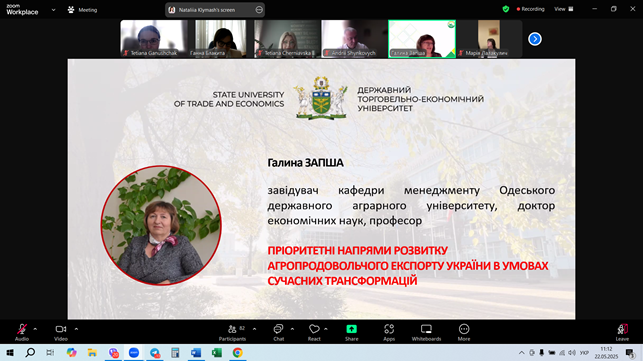
Task: Open the View layout menu
Action: [564, 9]
